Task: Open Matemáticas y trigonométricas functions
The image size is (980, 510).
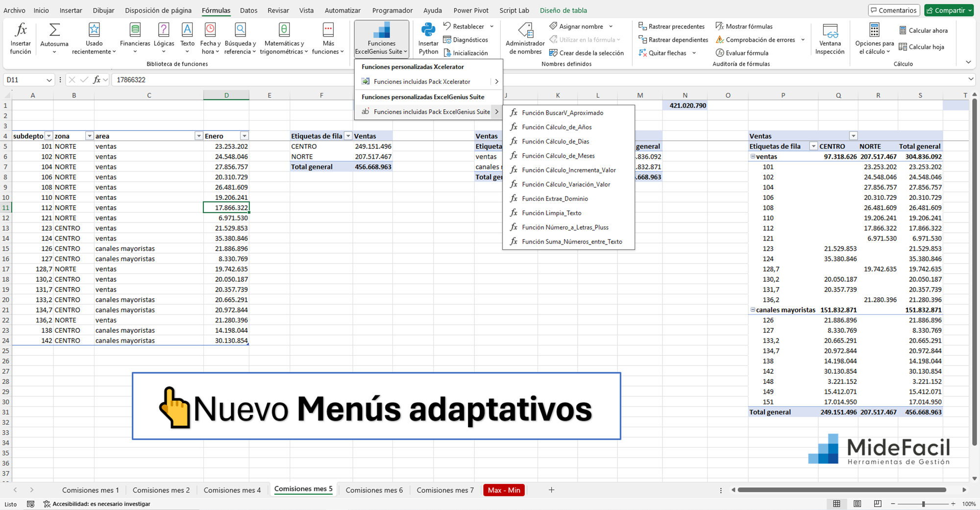Action: (284, 38)
